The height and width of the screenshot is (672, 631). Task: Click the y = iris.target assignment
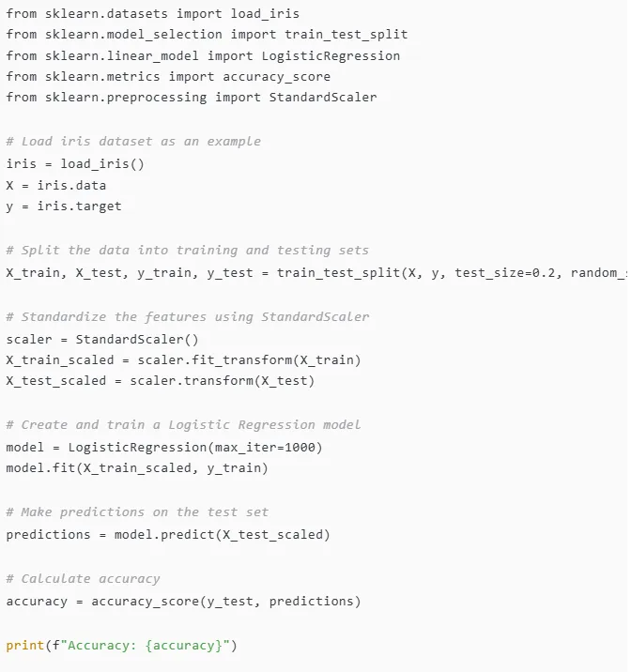(x=64, y=206)
